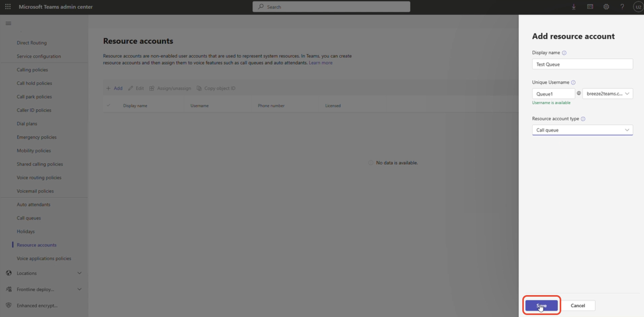Viewport: 644px width, 317px height.
Task: Open Service configuration in sidebar
Action: pos(39,57)
